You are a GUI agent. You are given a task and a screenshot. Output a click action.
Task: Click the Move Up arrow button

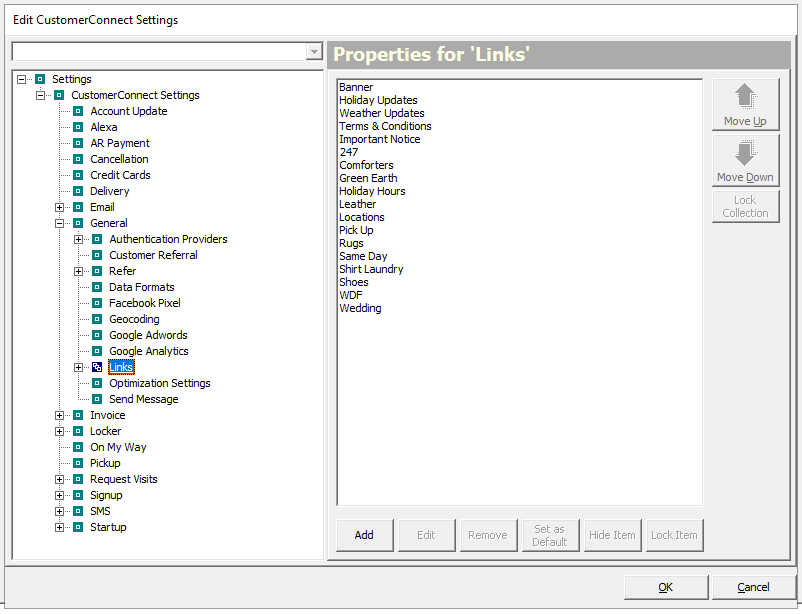tap(745, 104)
